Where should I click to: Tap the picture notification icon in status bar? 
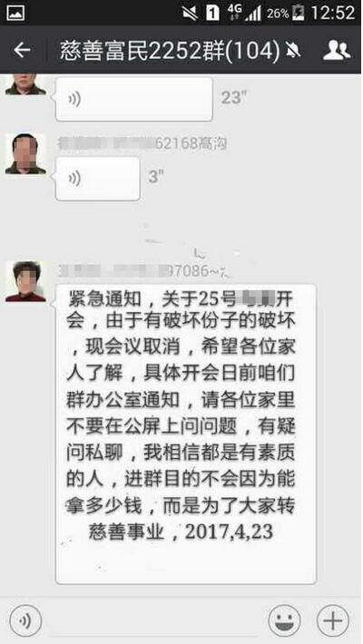point(15,13)
